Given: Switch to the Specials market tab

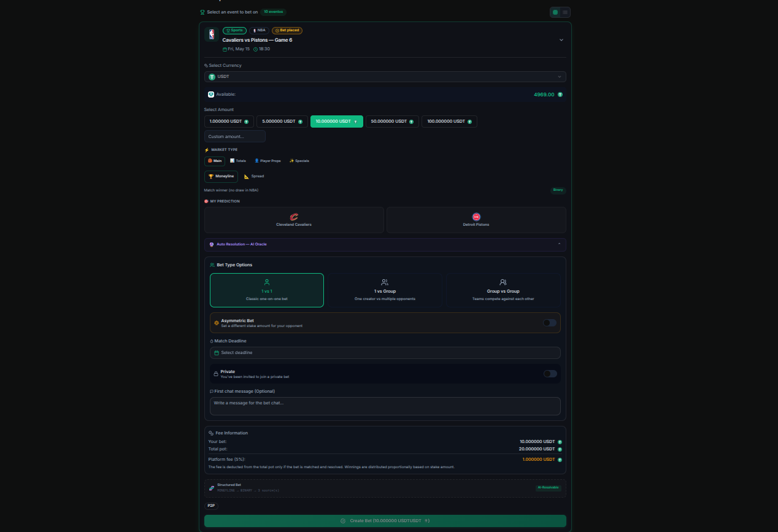Looking at the screenshot, I should tap(299, 161).
